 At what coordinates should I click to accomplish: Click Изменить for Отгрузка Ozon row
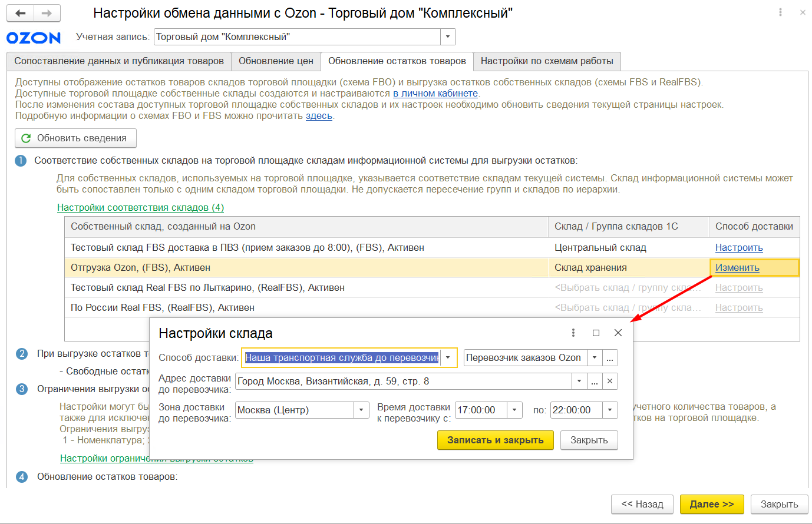[x=737, y=268]
